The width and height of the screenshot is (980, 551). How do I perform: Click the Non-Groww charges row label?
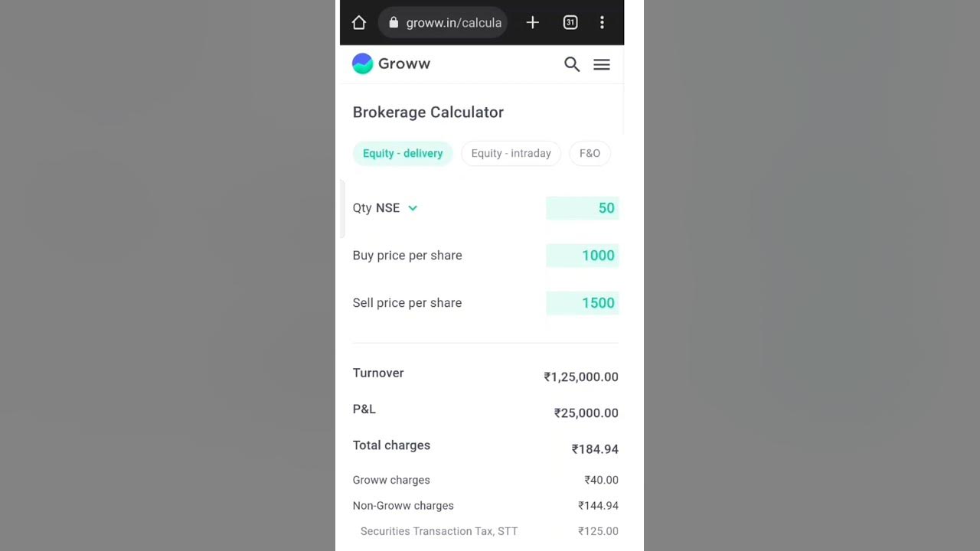[x=403, y=506]
